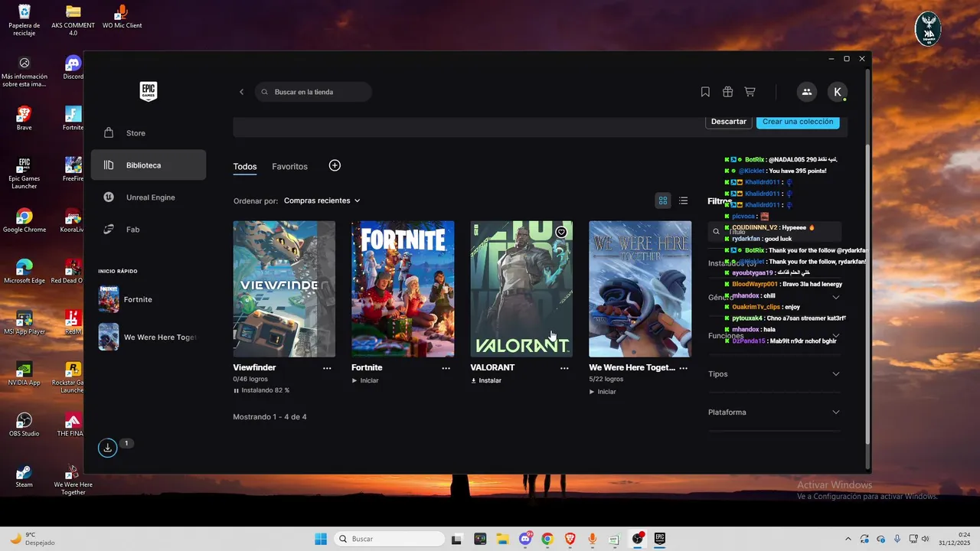Select the Discord icon on the desktop
This screenshot has width=980, height=551.
[73, 67]
